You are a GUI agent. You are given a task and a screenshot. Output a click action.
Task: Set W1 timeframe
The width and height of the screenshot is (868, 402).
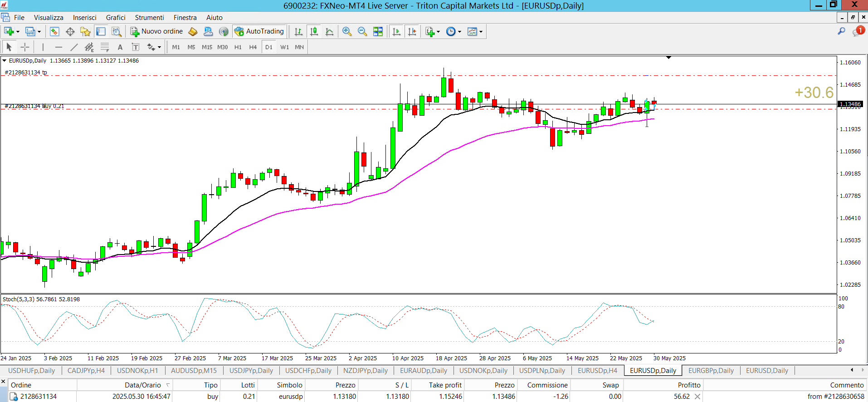click(284, 47)
